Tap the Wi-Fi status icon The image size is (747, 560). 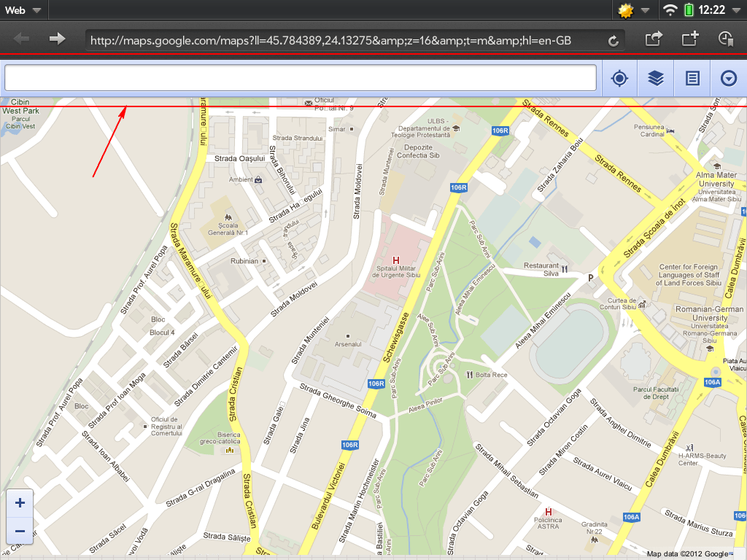pos(670,10)
